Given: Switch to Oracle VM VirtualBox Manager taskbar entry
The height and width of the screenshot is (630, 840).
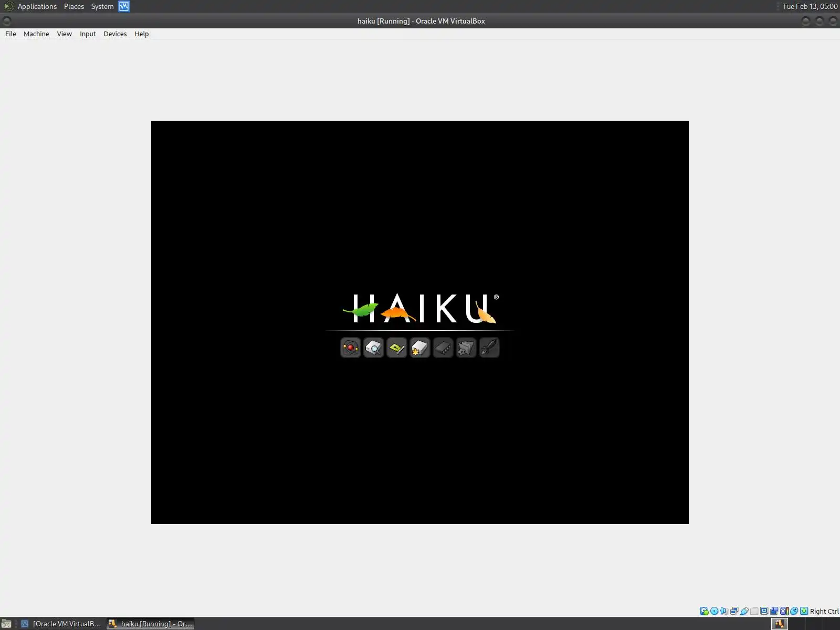Looking at the screenshot, I should pos(60,624).
